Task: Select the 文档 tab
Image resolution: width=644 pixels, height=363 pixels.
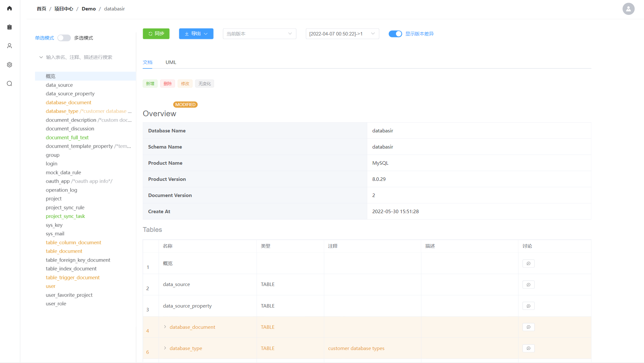Action: click(147, 62)
